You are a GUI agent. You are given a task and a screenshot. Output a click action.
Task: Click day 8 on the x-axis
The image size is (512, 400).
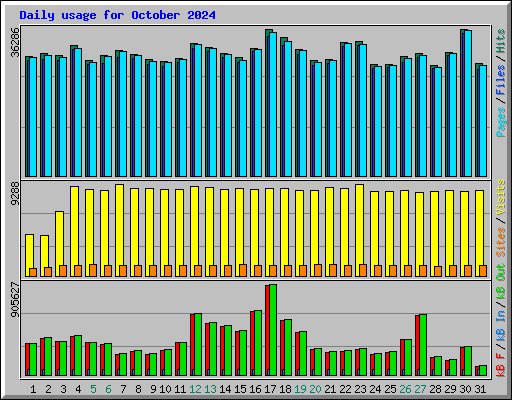point(138,389)
